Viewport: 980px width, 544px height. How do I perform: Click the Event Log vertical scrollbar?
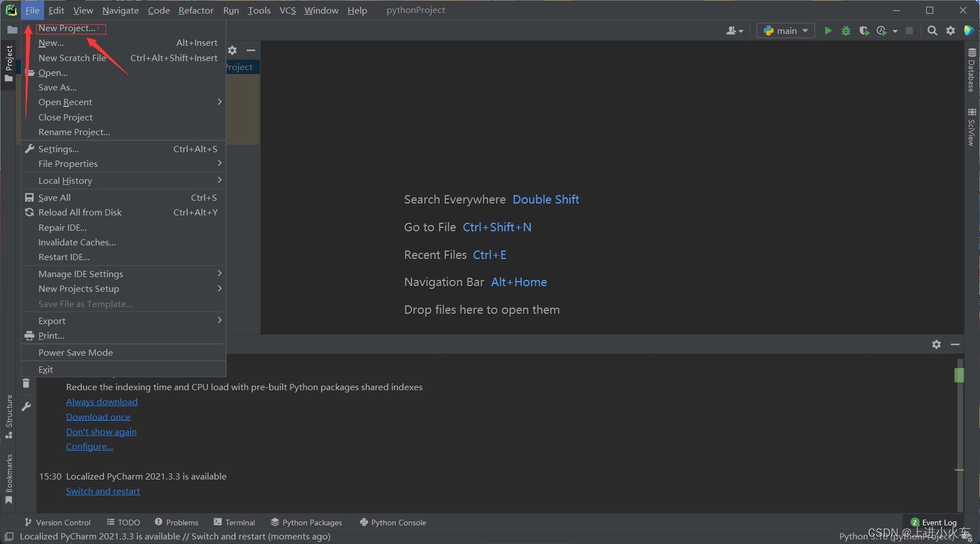pos(959,435)
